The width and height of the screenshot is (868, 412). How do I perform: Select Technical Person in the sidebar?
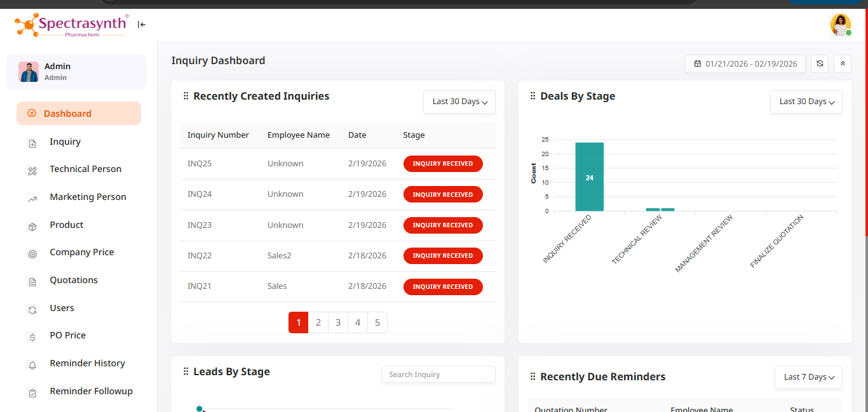85,169
